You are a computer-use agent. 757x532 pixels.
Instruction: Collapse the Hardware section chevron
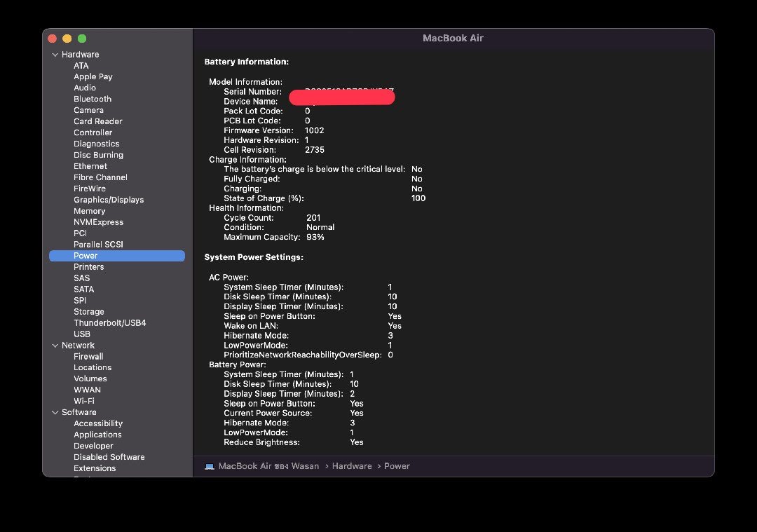[x=55, y=55]
